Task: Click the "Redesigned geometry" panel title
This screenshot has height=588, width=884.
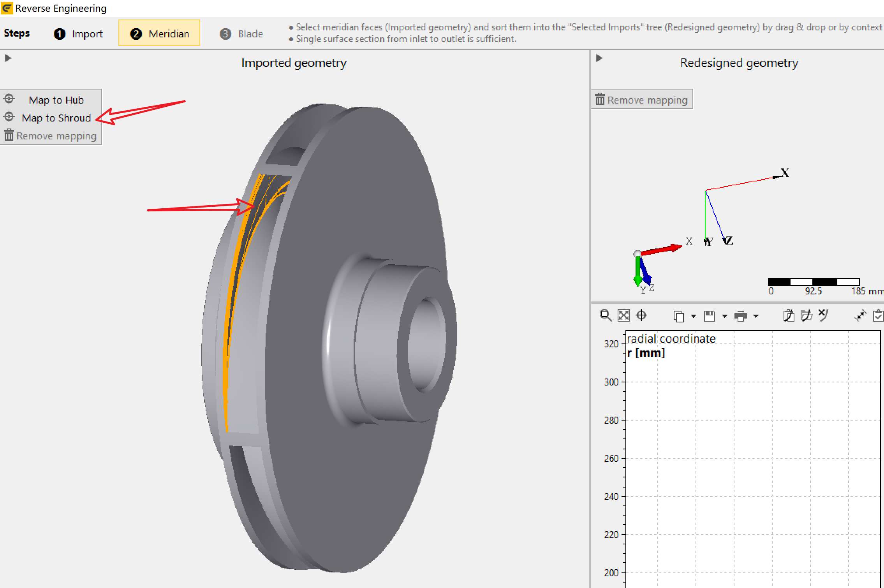Action: click(739, 63)
